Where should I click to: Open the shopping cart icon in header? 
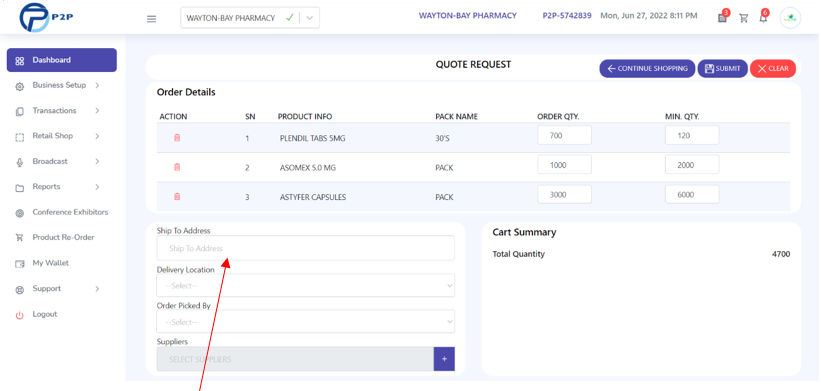[x=743, y=18]
